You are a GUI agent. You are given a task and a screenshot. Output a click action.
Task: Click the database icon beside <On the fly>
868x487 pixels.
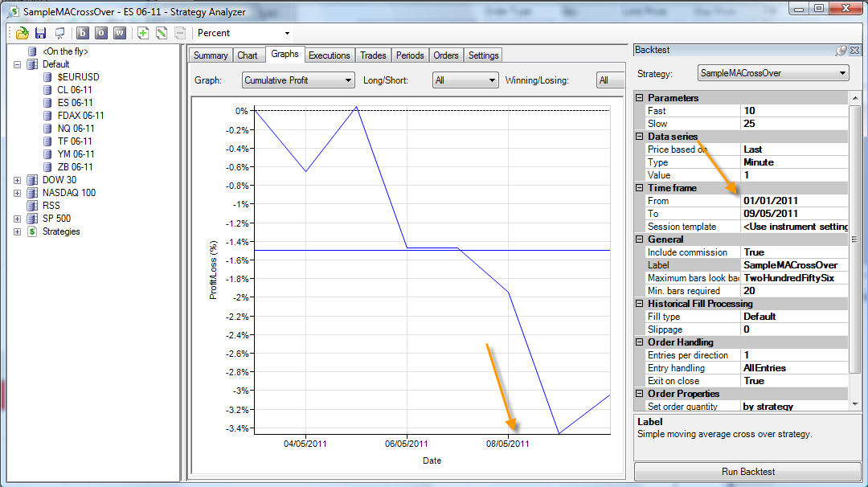click(32, 51)
